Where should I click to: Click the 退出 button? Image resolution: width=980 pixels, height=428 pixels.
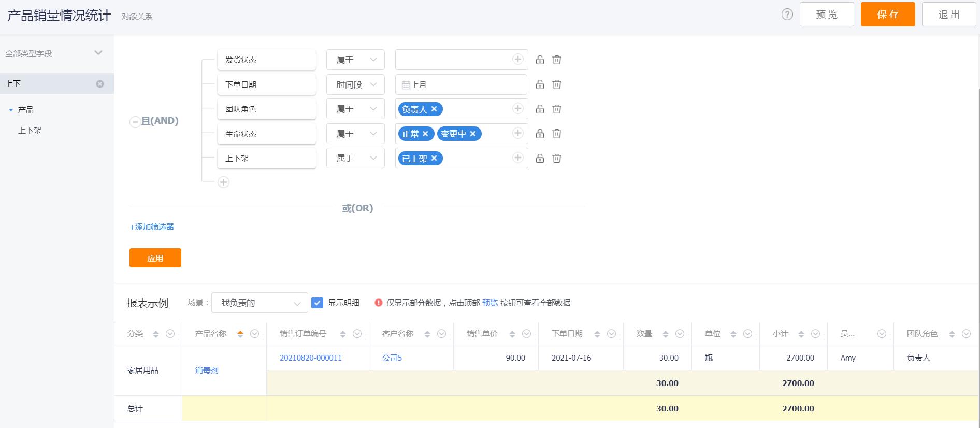949,15
